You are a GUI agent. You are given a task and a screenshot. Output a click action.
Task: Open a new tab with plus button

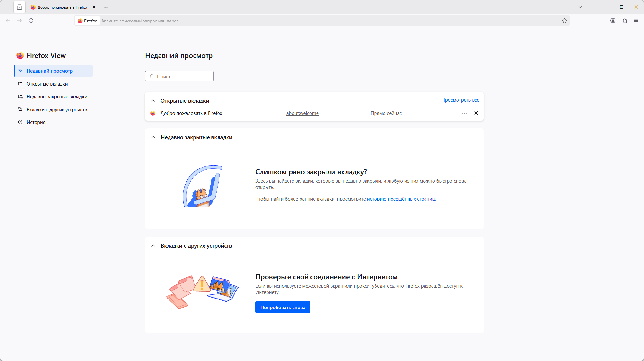pyautogui.click(x=106, y=7)
